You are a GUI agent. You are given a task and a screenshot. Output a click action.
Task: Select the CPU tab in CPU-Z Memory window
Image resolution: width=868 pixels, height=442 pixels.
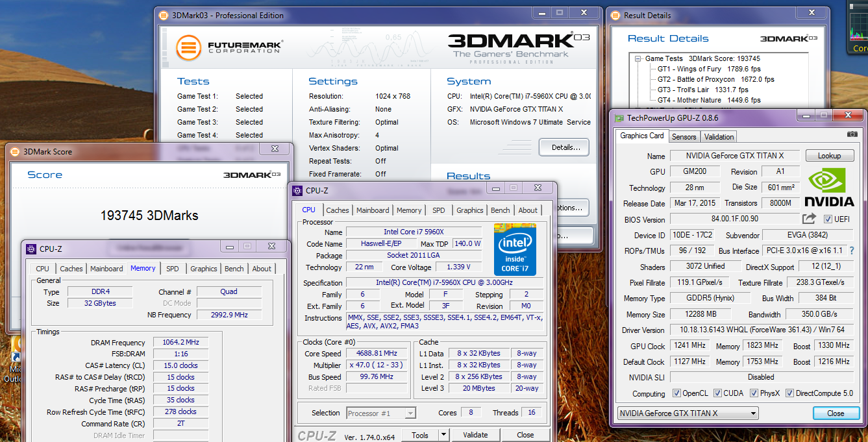42,269
